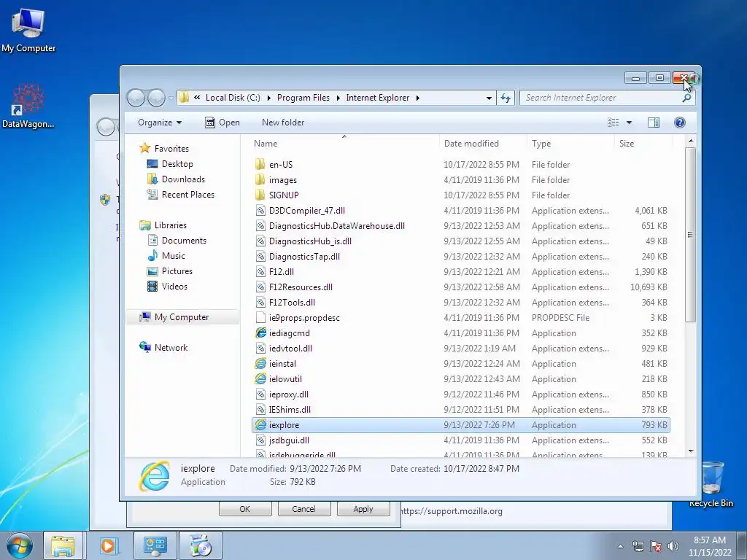Click New folder in the toolbar

[x=283, y=122]
